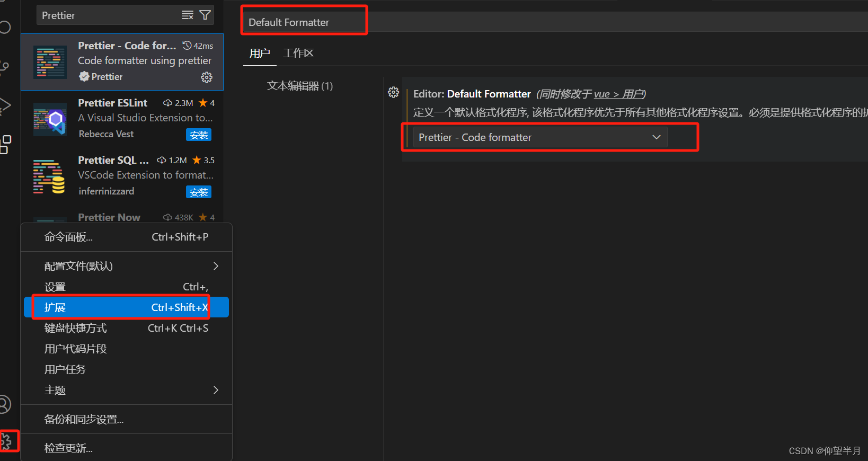Open the Prettier SQL extension title
Image resolution: width=868 pixels, height=461 pixels.
click(x=113, y=160)
